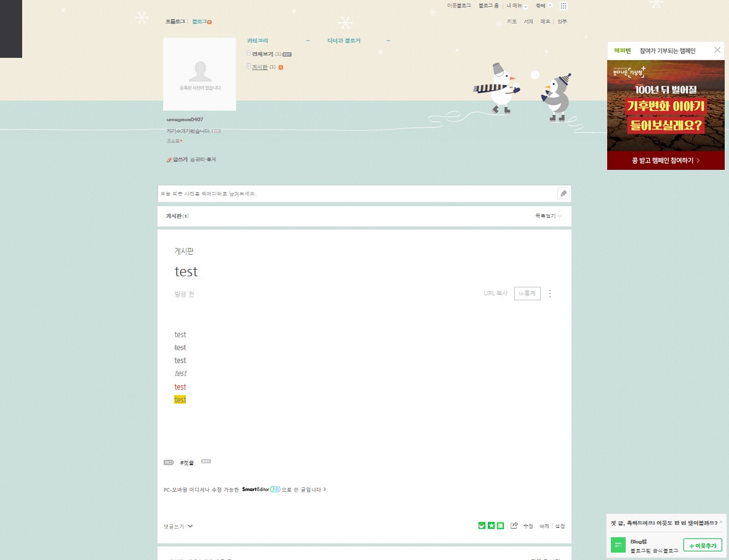Open the Naver apps grid icon

(x=564, y=6)
